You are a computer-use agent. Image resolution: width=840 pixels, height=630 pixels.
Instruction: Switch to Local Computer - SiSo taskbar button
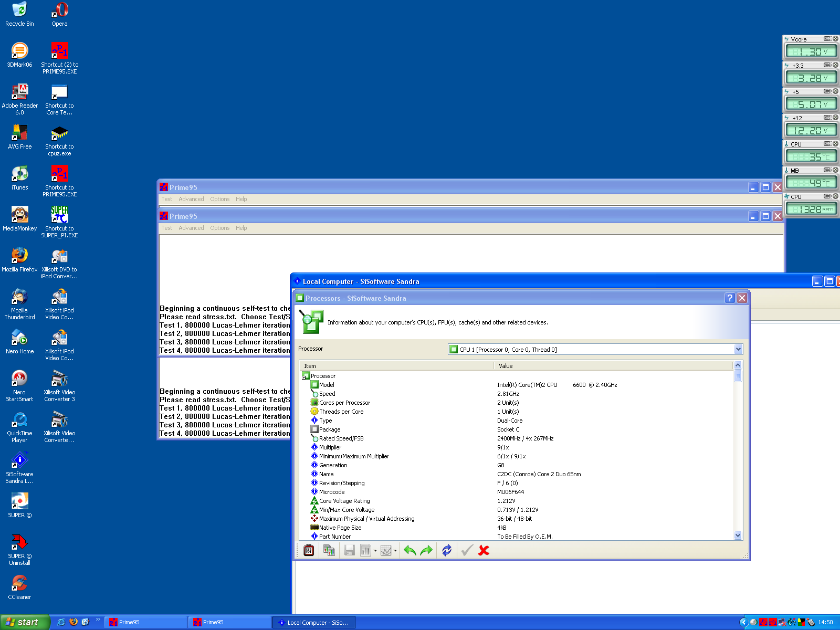(314, 622)
